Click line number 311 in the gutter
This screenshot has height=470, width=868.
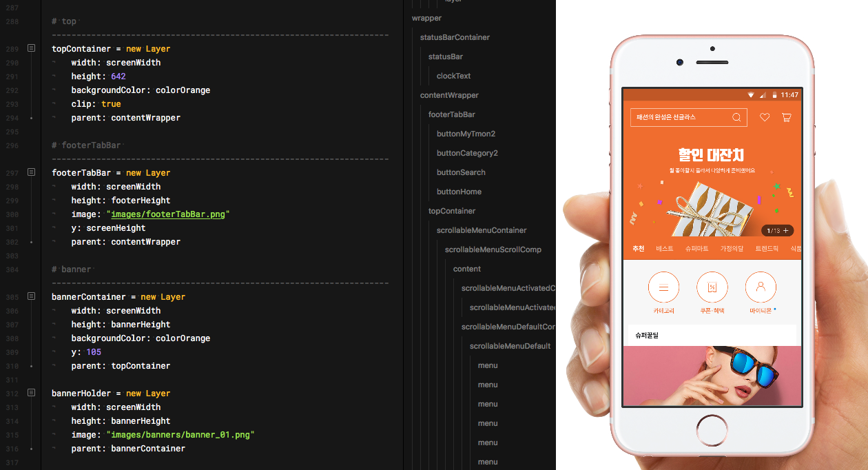13,380
